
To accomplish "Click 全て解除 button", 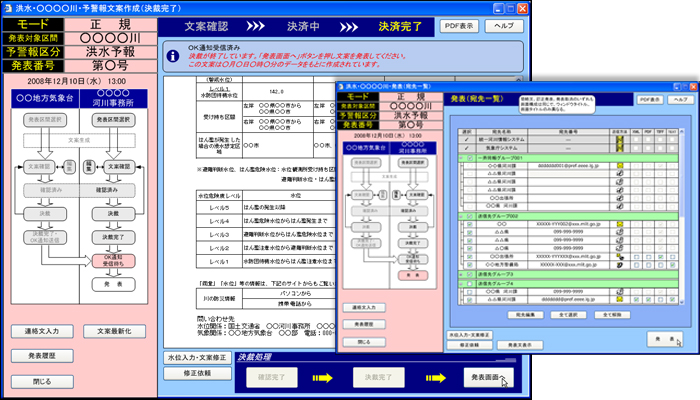I will [612, 315].
